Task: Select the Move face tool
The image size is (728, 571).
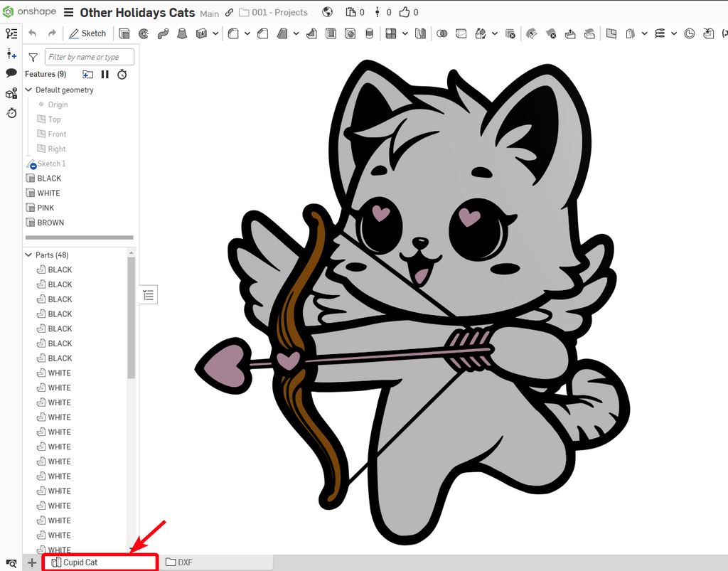Action: (x=570, y=33)
